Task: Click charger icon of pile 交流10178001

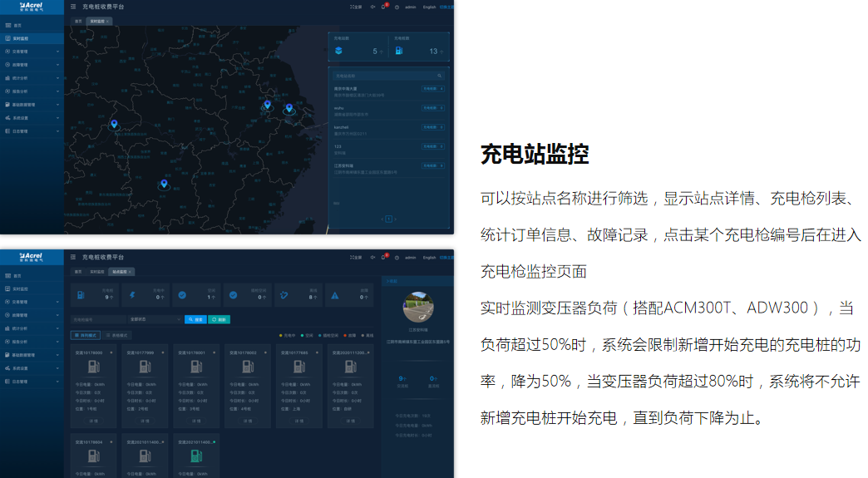Action: 196,367
